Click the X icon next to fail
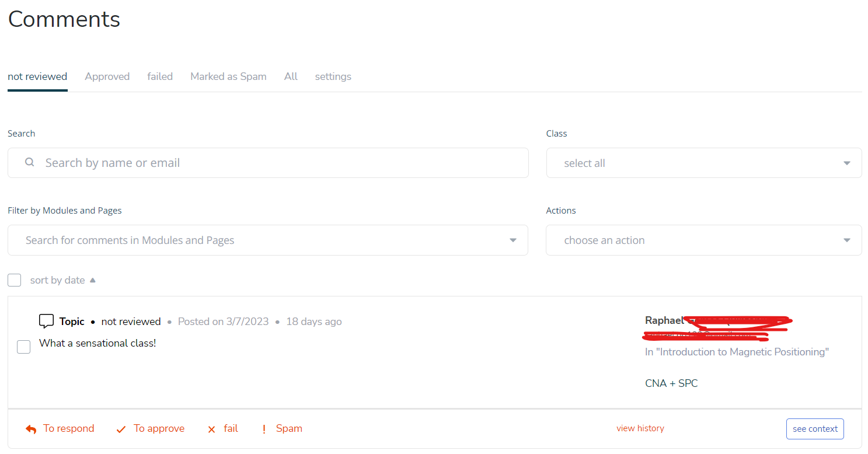Screen dimensions: 868x454 pos(211,429)
